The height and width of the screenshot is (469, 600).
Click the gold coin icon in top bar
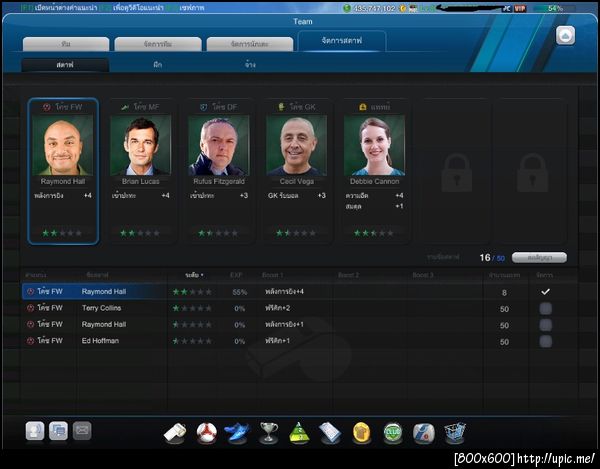click(x=403, y=8)
